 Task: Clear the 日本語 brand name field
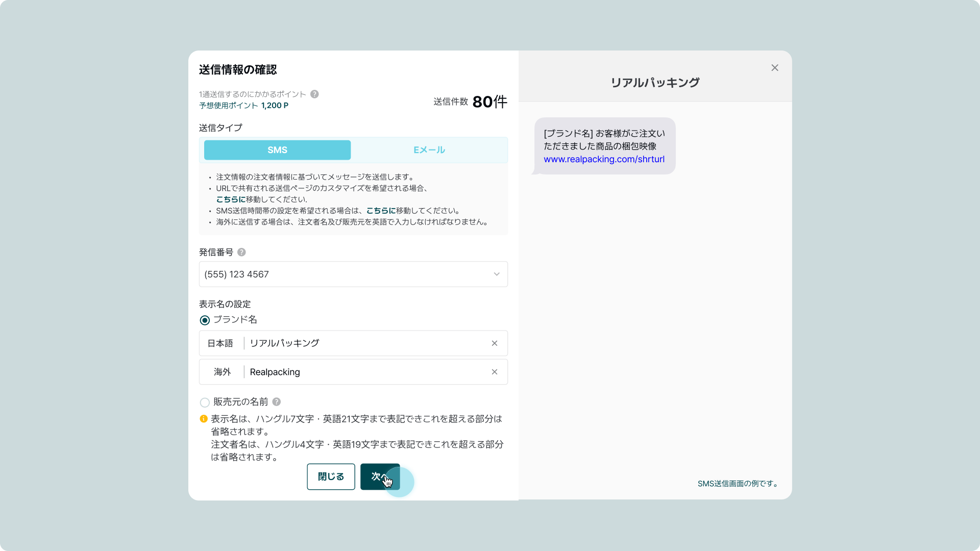click(x=494, y=343)
